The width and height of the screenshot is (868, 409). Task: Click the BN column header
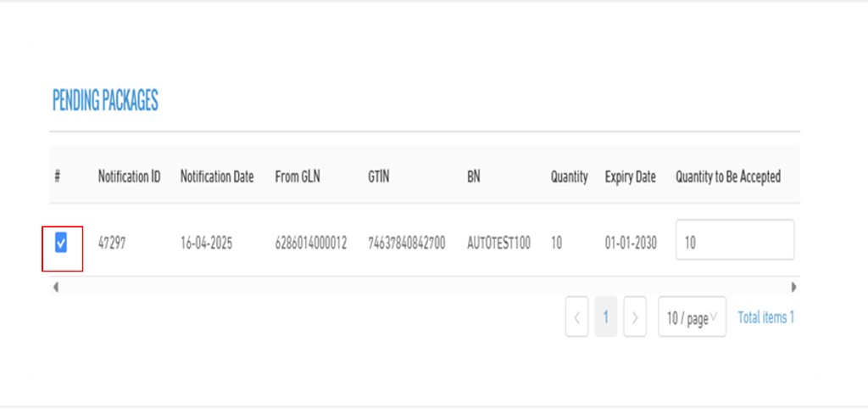tap(473, 177)
